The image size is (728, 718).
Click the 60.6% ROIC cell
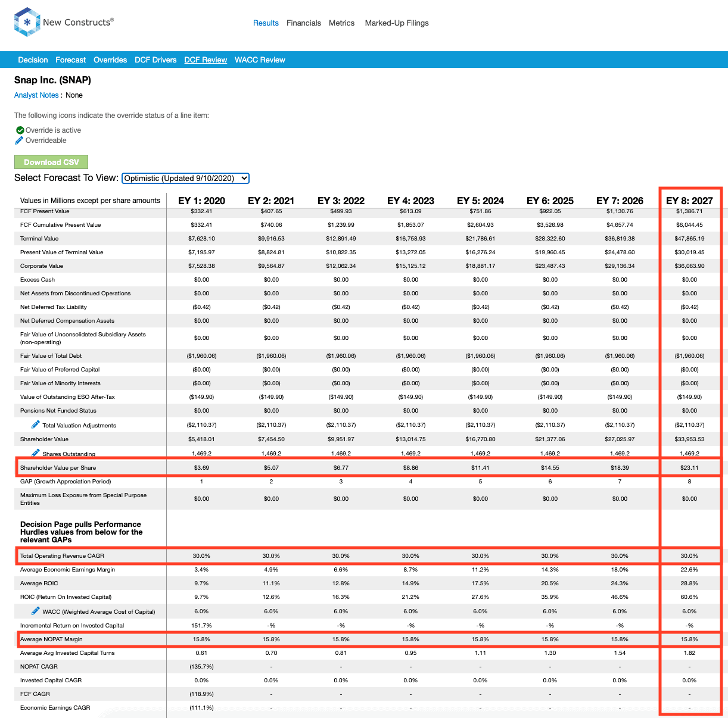689,597
